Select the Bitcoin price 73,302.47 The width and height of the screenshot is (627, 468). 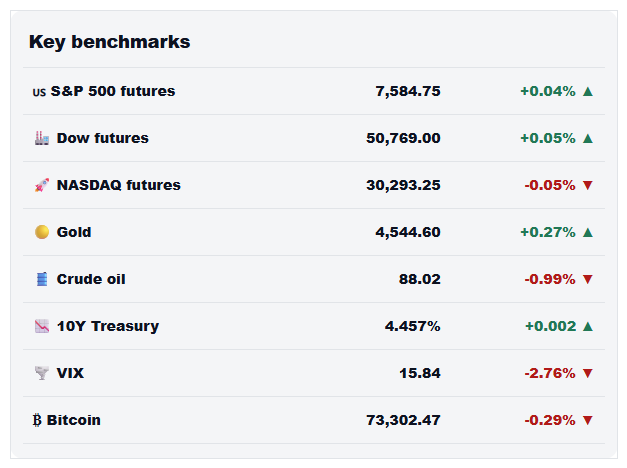(403, 420)
